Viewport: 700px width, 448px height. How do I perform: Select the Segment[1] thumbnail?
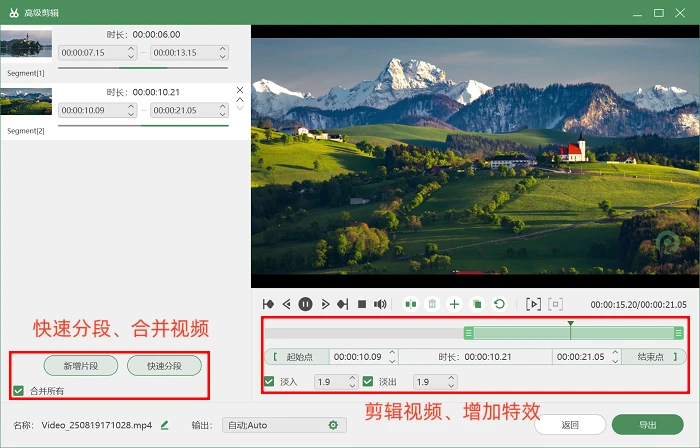pos(26,43)
